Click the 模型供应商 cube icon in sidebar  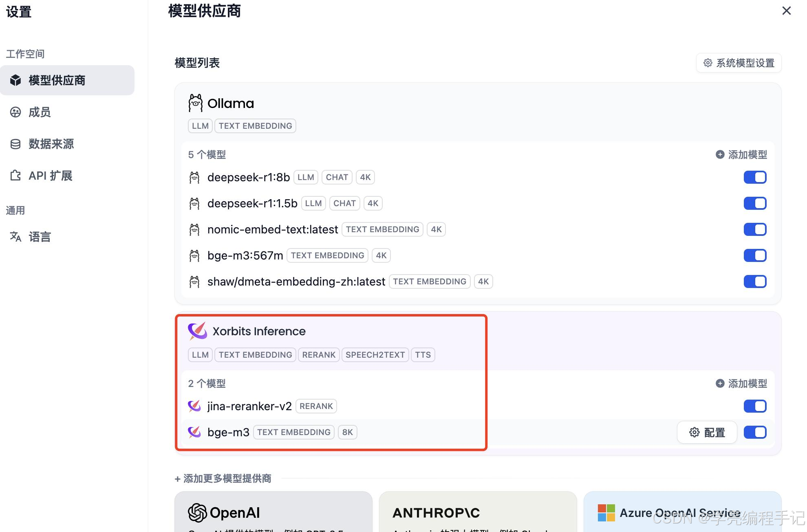15,80
